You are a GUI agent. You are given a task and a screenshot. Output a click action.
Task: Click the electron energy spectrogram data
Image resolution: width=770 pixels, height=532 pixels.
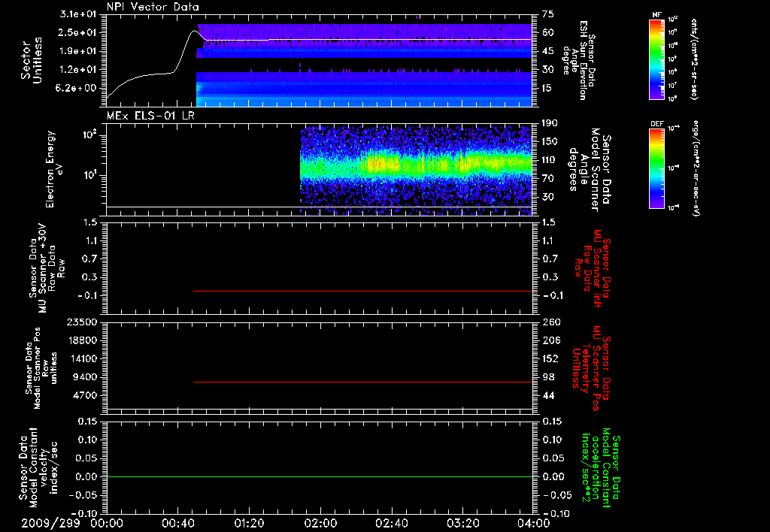pos(416,170)
